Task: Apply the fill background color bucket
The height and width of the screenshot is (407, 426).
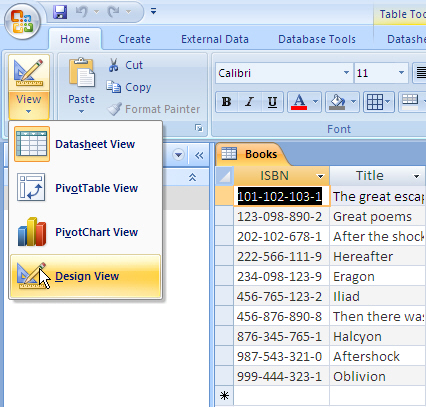Action: pyautogui.click(x=337, y=102)
